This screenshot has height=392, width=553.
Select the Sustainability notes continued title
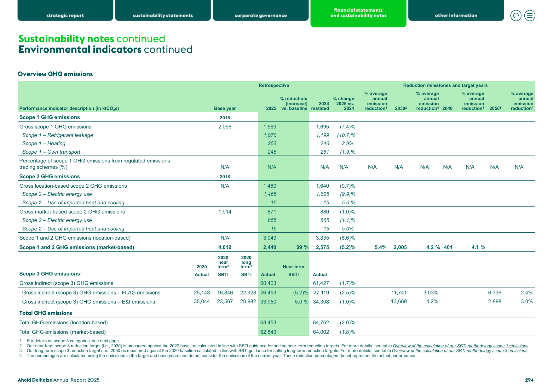point(92,39)
